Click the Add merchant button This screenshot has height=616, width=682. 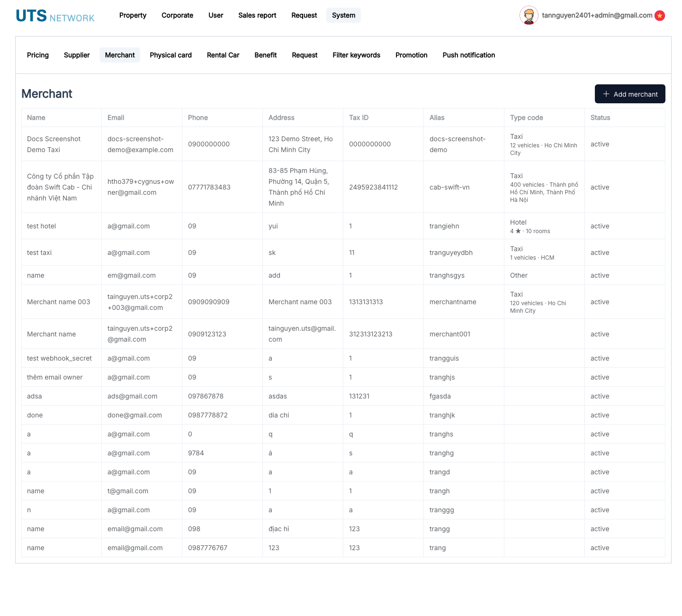tap(630, 94)
